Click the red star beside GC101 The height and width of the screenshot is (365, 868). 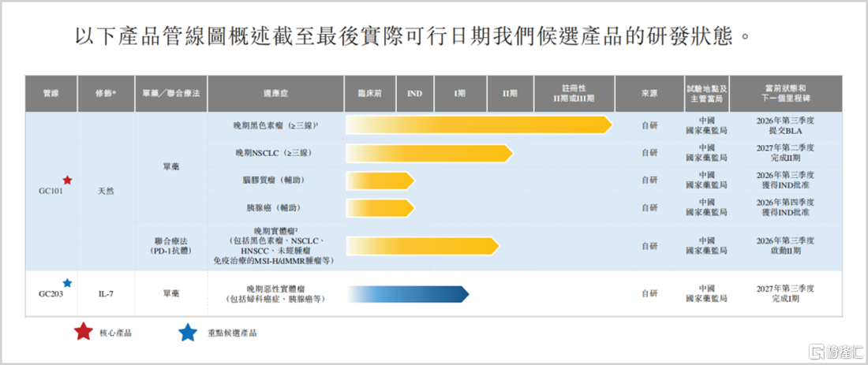tap(67, 180)
